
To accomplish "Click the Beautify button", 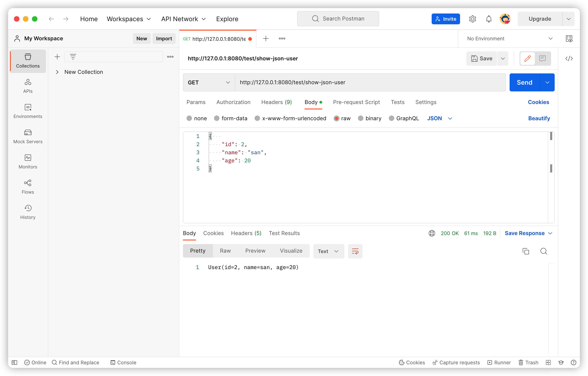I will click(x=539, y=118).
